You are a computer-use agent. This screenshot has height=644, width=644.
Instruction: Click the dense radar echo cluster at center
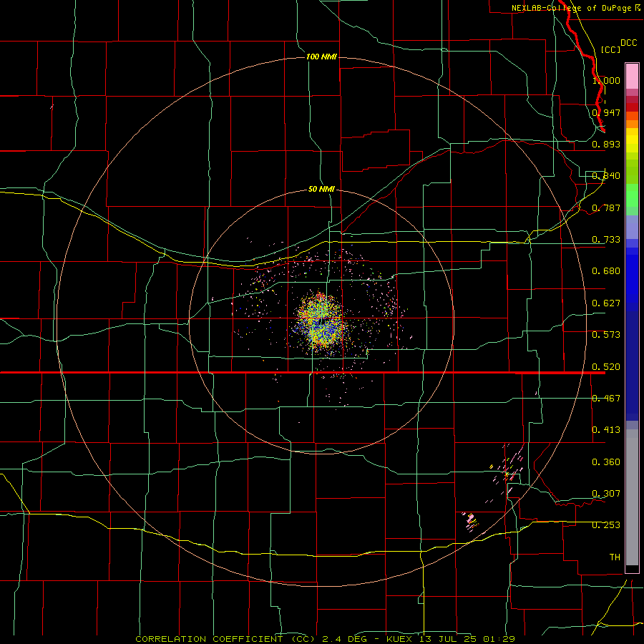pyautogui.click(x=321, y=323)
